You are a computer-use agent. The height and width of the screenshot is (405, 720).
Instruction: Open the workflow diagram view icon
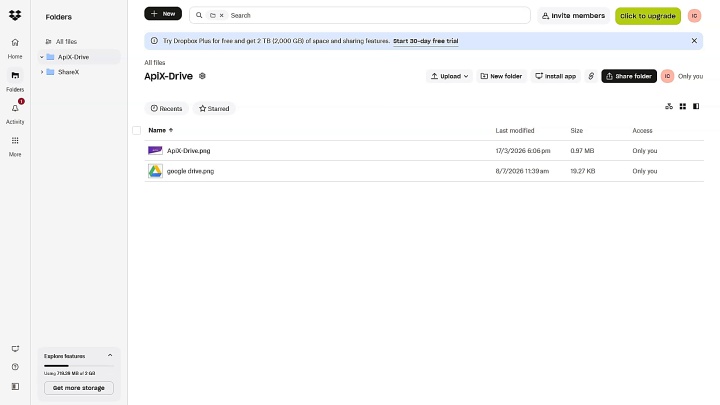669,107
